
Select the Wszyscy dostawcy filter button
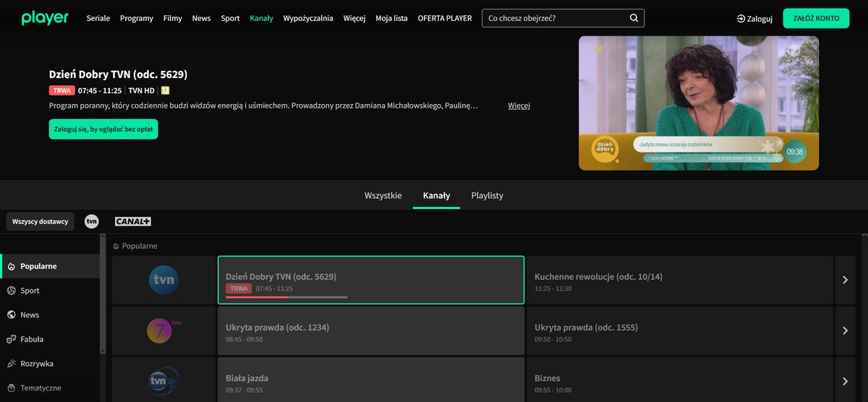click(x=41, y=221)
